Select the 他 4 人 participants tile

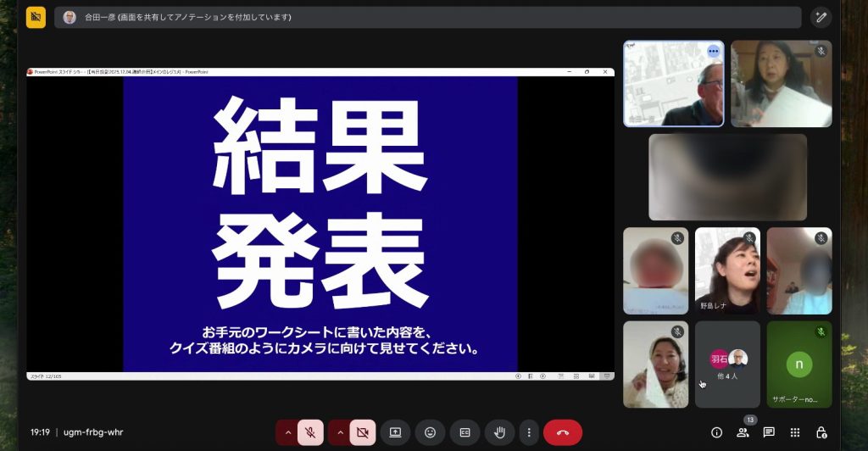(x=727, y=364)
